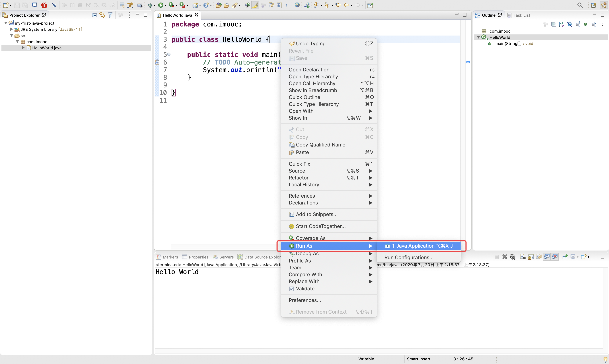Viewport: 609px width, 364px height.
Task: Toggle Sort alphabetically in Outline toolbar
Action: click(561, 24)
